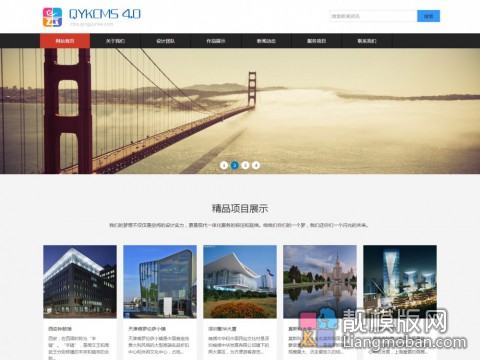This screenshot has width=480, height=360.
Task: Open the curved glass building thumbnail
Action: click(x=160, y=282)
